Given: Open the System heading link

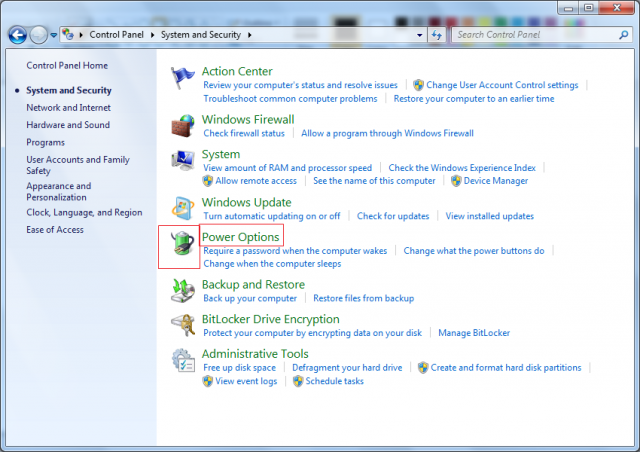Looking at the screenshot, I should [x=220, y=154].
